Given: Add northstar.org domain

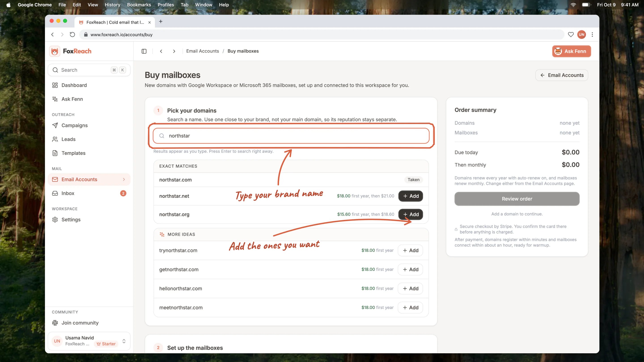Looking at the screenshot, I should point(411,214).
